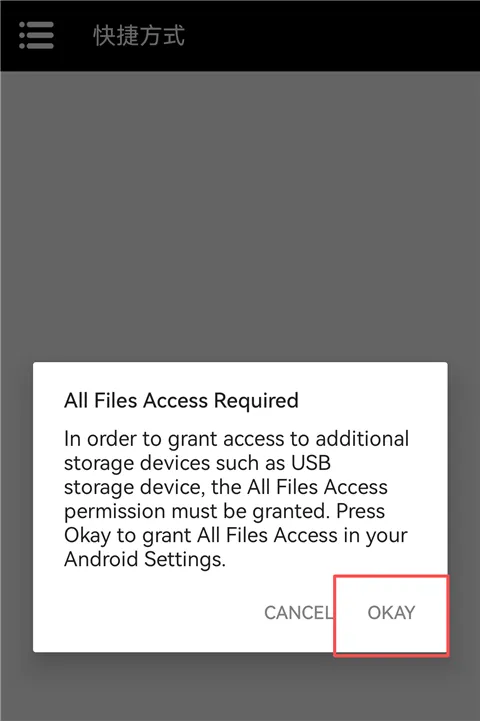
Task: Click the dialog body permission message
Action: pos(236,499)
